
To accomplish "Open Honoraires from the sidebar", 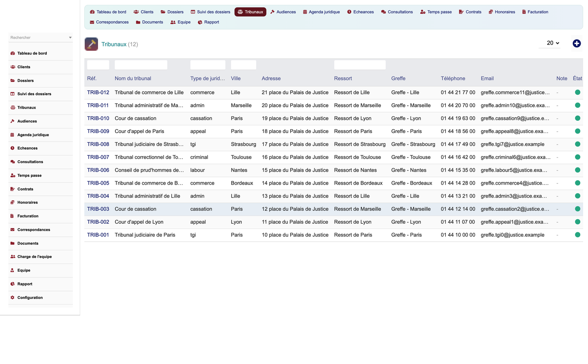I will (27, 203).
